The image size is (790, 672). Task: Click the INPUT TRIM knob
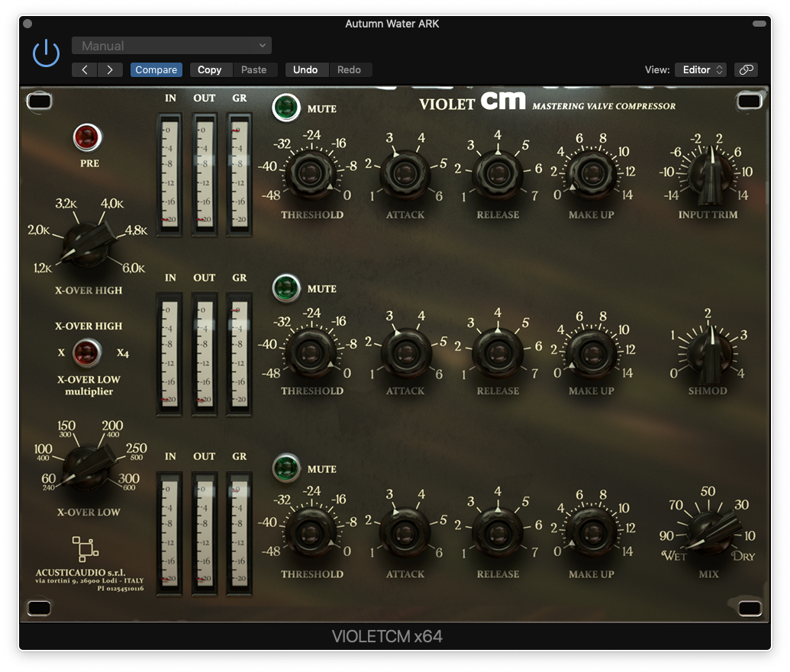(710, 175)
